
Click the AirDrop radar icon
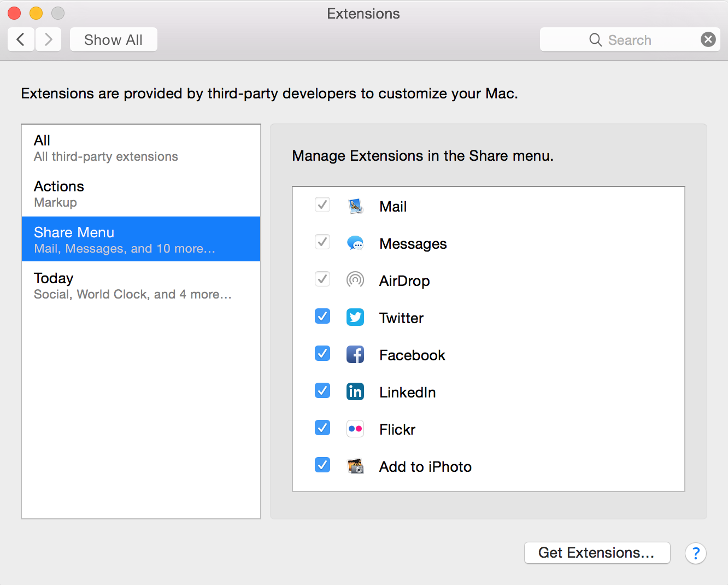[x=355, y=280]
